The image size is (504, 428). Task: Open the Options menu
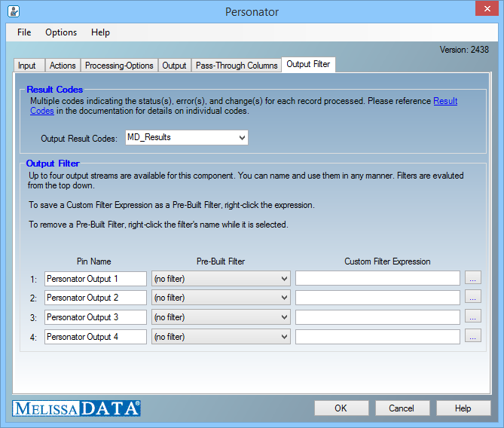pyautogui.click(x=61, y=32)
